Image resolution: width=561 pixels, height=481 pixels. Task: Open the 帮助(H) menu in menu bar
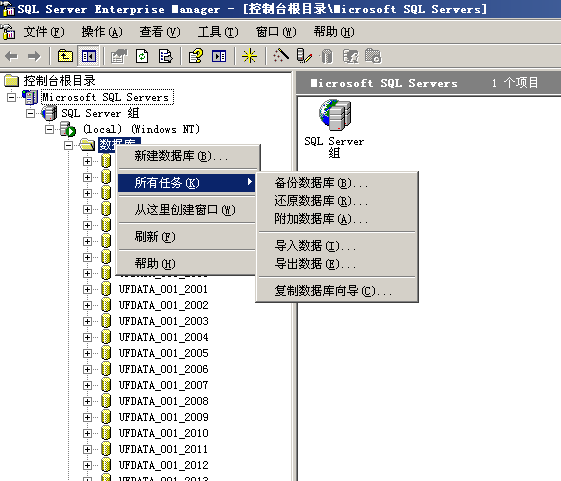tap(334, 32)
